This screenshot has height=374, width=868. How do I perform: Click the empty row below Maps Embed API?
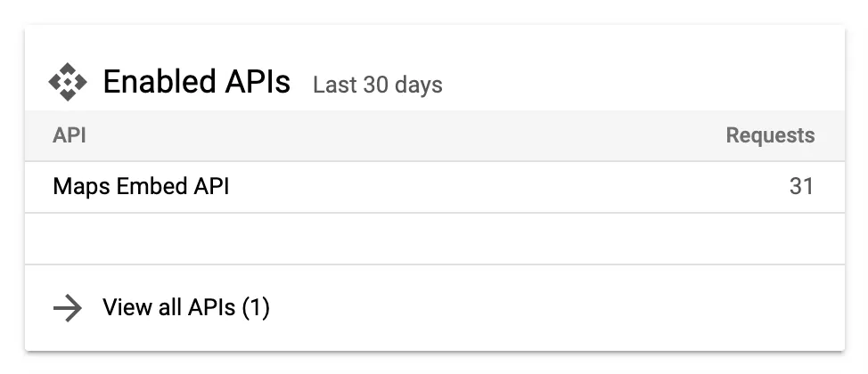coord(435,239)
